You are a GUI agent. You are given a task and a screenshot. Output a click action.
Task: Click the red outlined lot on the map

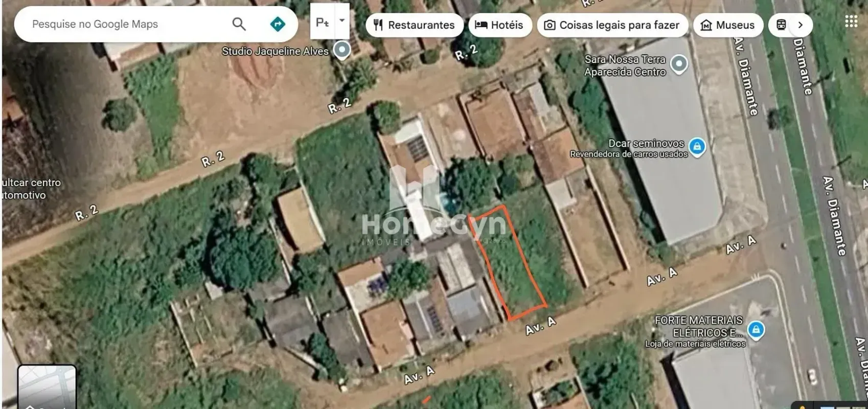coord(508,262)
